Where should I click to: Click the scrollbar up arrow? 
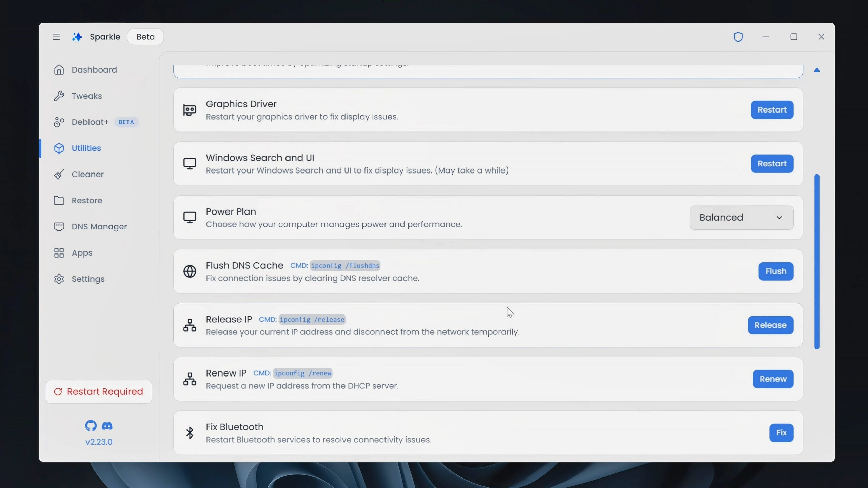(x=817, y=70)
